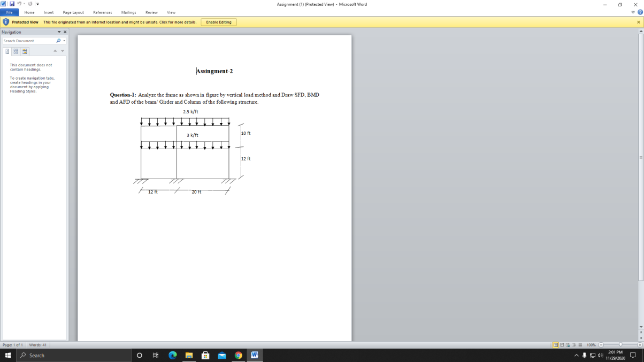The width and height of the screenshot is (644, 362).
Task: Switch to the Mailings tab
Action: [128, 12]
